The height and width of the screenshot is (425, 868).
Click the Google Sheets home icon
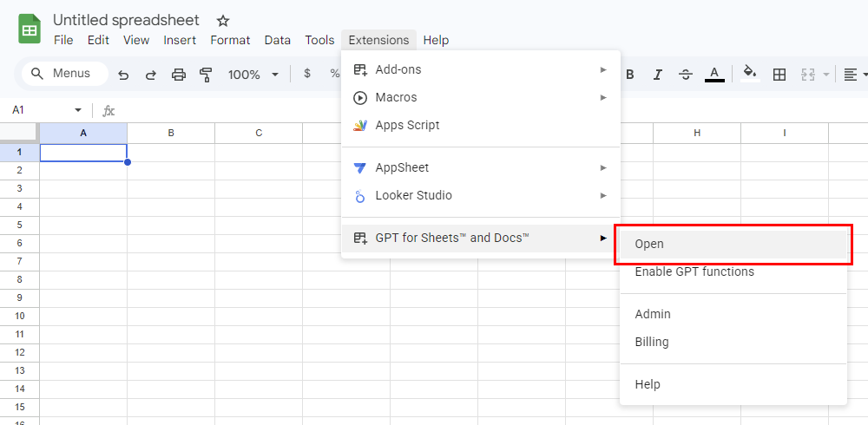pos(30,29)
